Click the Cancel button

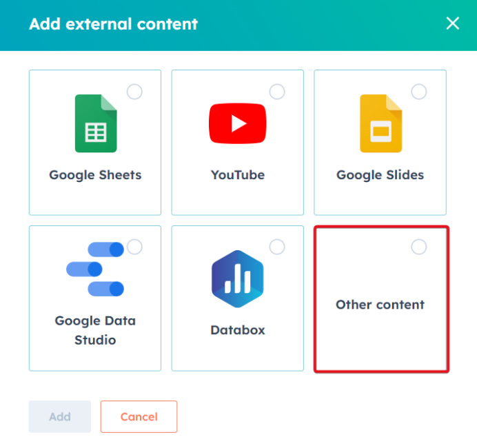click(139, 417)
